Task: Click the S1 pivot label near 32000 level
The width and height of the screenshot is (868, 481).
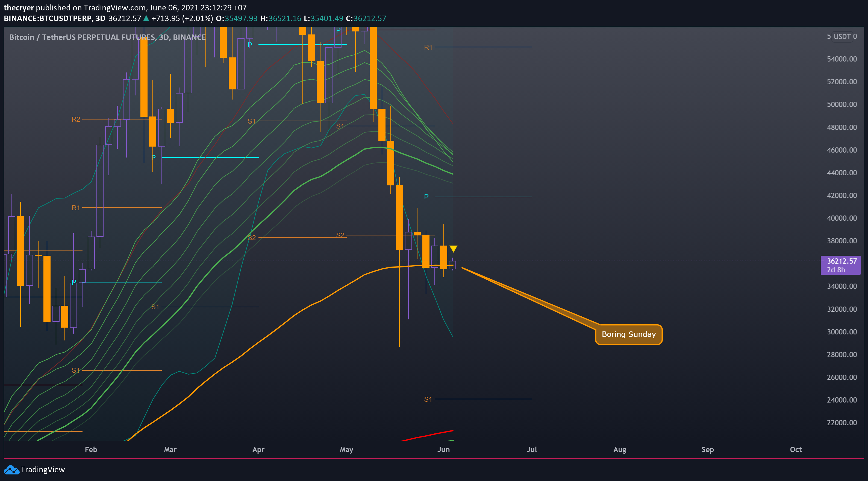Action: coord(155,307)
